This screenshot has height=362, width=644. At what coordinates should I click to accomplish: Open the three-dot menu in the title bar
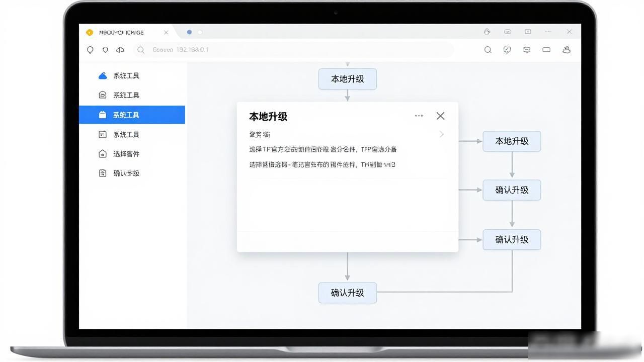pos(548,32)
